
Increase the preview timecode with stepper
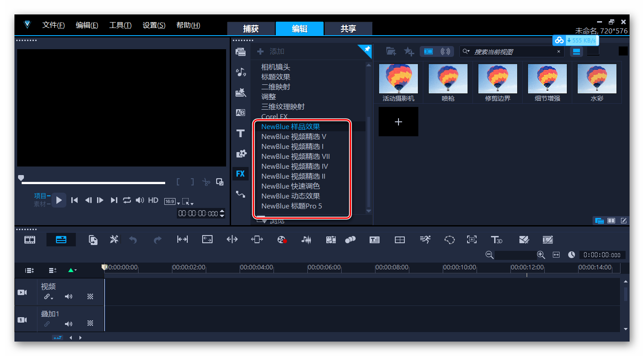pos(222,211)
